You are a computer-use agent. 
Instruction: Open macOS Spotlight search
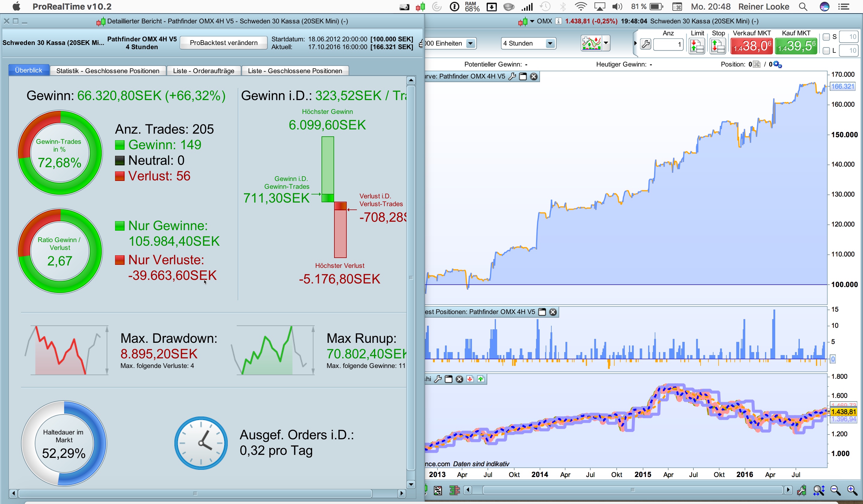pos(803,7)
